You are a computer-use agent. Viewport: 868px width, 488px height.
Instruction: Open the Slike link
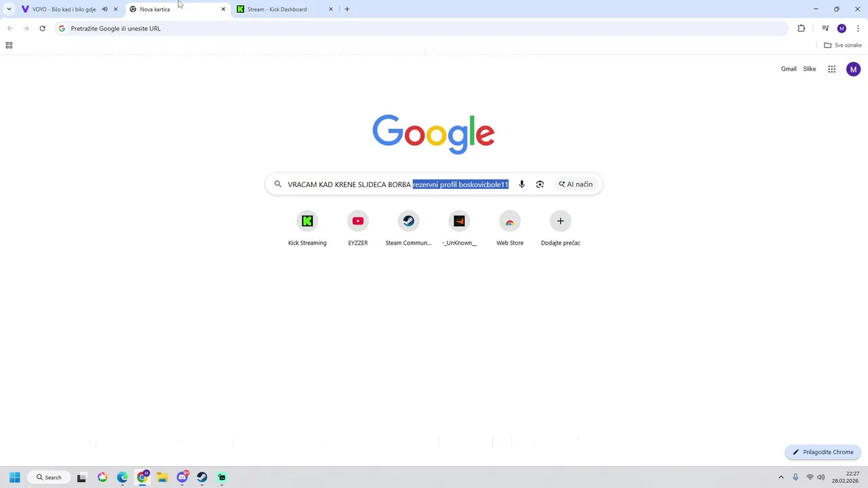(x=810, y=69)
